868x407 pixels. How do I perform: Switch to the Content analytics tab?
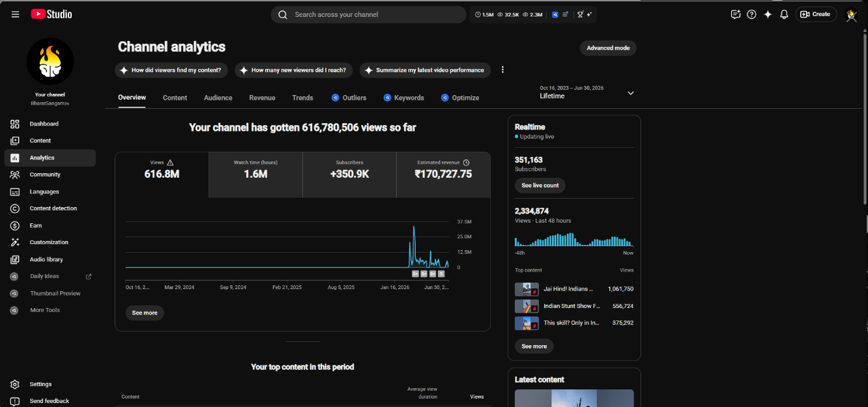(x=175, y=98)
